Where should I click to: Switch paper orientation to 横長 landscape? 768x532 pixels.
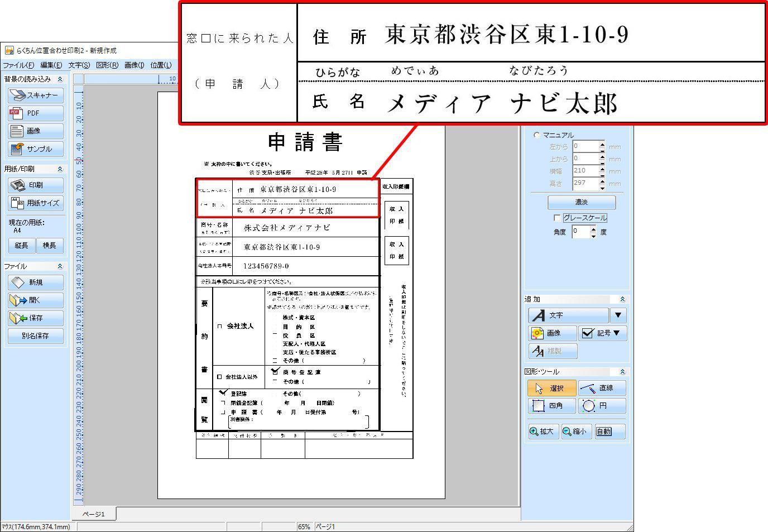click(x=50, y=245)
